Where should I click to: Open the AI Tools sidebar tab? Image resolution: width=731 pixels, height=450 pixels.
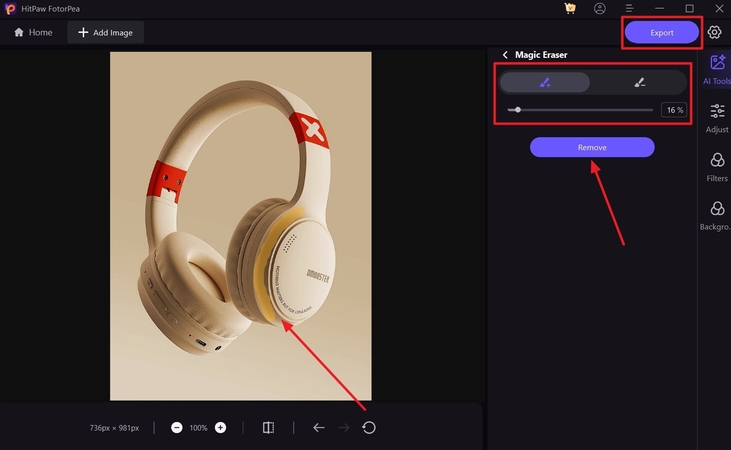click(x=717, y=69)
